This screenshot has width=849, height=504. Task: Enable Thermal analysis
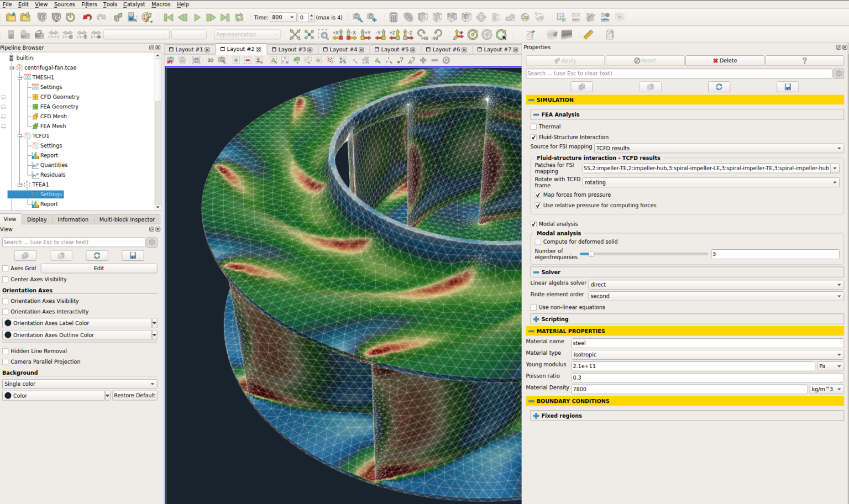[x=534, y=126]
